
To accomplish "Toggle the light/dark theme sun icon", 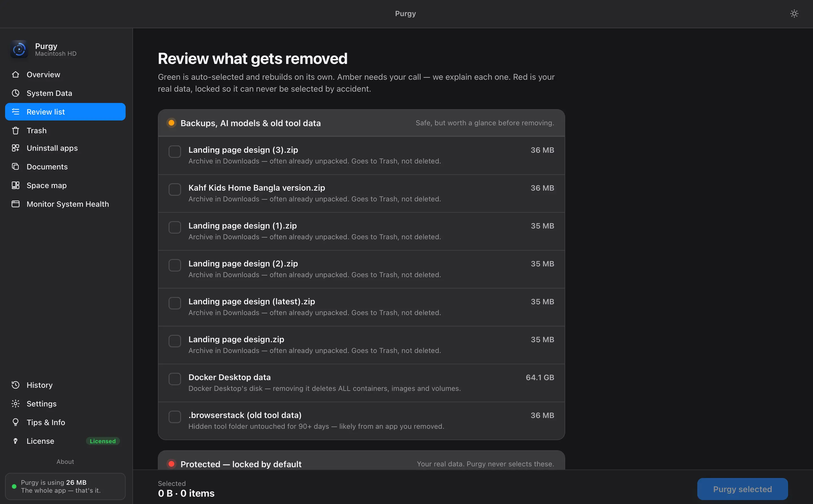I will point(794,14).
